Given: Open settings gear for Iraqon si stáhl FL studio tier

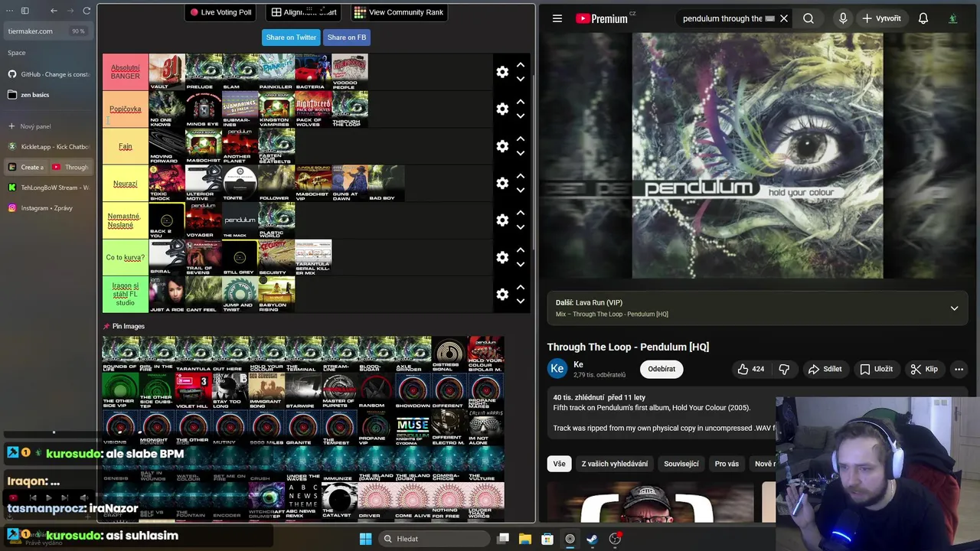Looking at the screenshot, I should click(502, 294).
